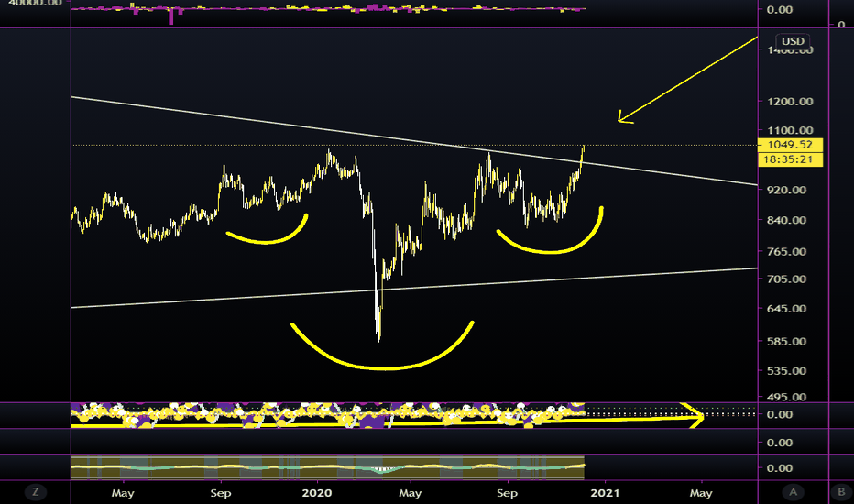Viewport: 854px width, 504px height.
Task: Click the 18:35:21 bar countdown label
Action: tap(790, 159)
